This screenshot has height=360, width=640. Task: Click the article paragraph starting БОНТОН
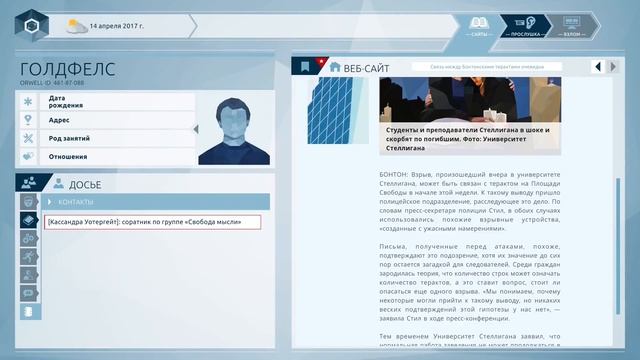(470, 202)
